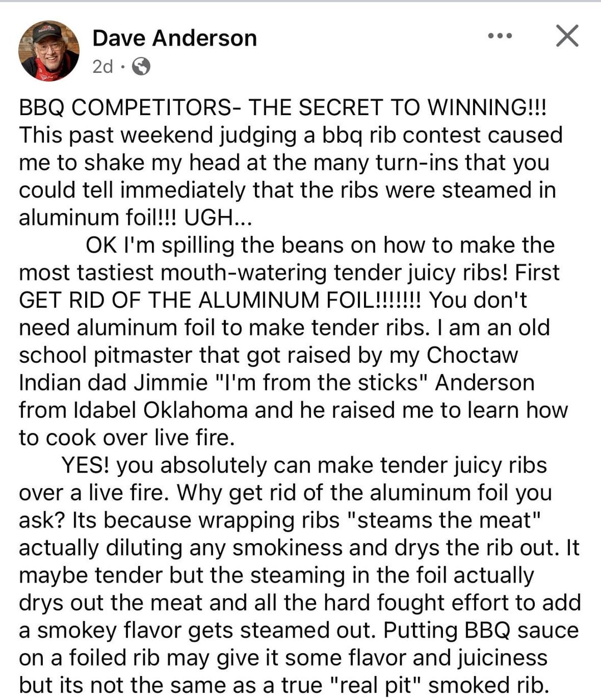The width and height of the screenshot is (601, 700).
Task: Close the post with the X icon
Action: 567,36
